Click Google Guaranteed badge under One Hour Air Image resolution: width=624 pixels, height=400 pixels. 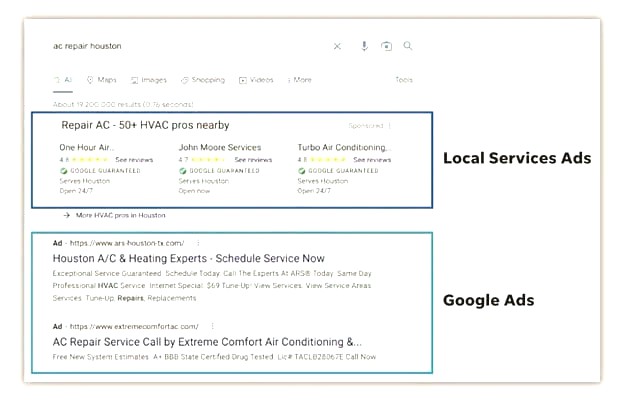click(x=100, y=171)
